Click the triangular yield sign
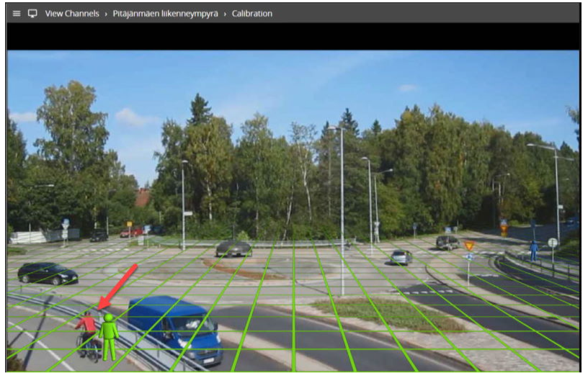Image resolution: width=588 pixels, height=378 pixels. (x=469, y=246)
